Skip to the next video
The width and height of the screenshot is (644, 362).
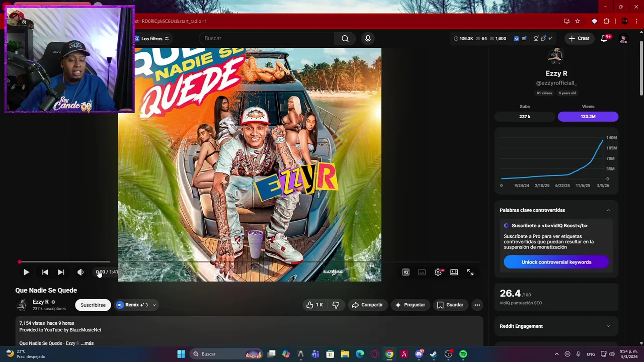coord(61,272)
